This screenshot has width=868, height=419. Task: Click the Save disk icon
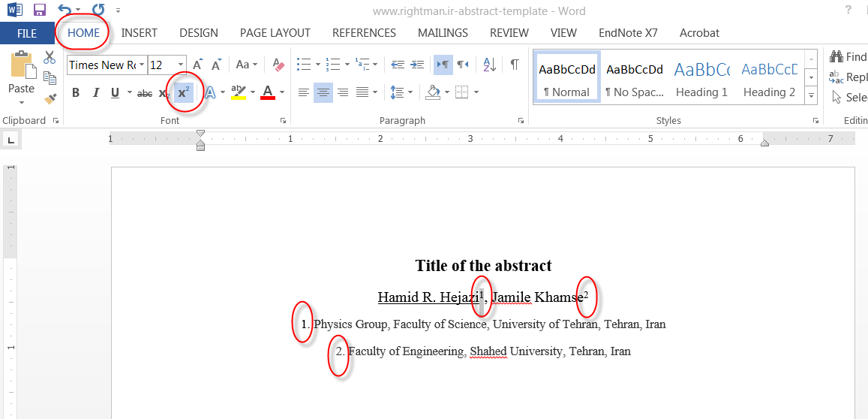coord(40,11)
